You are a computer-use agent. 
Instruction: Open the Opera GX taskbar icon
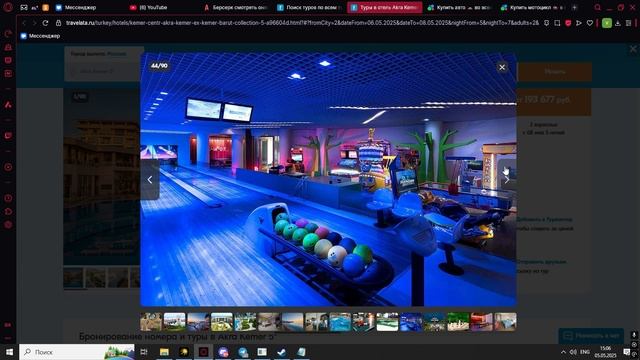point(203,352)
